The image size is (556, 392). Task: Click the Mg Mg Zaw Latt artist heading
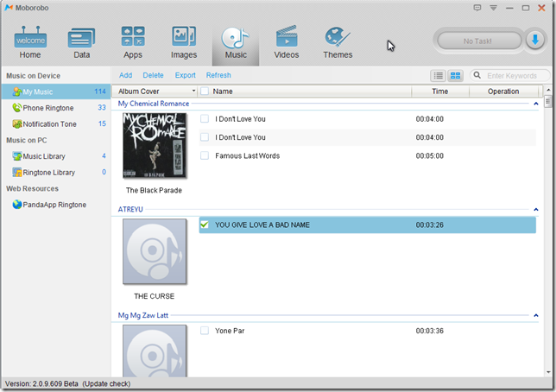pyautogui.click(x=143, y=315)
